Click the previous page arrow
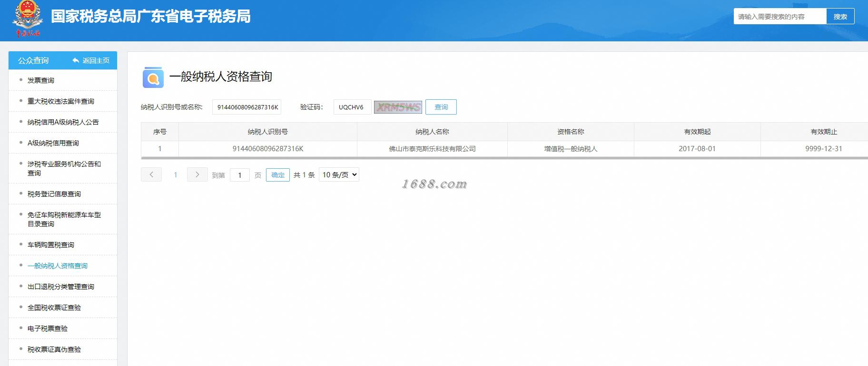Screen dimensions: 868x366 [151, 175]
